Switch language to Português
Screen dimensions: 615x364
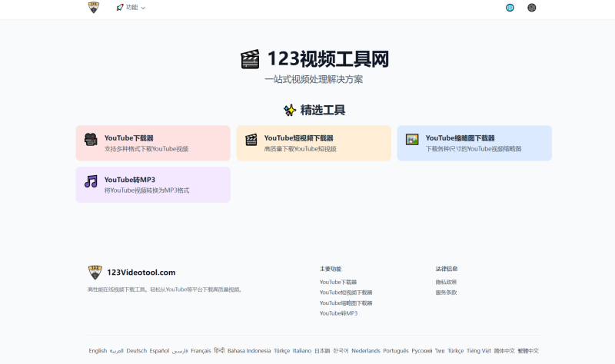tap(396, 351)
